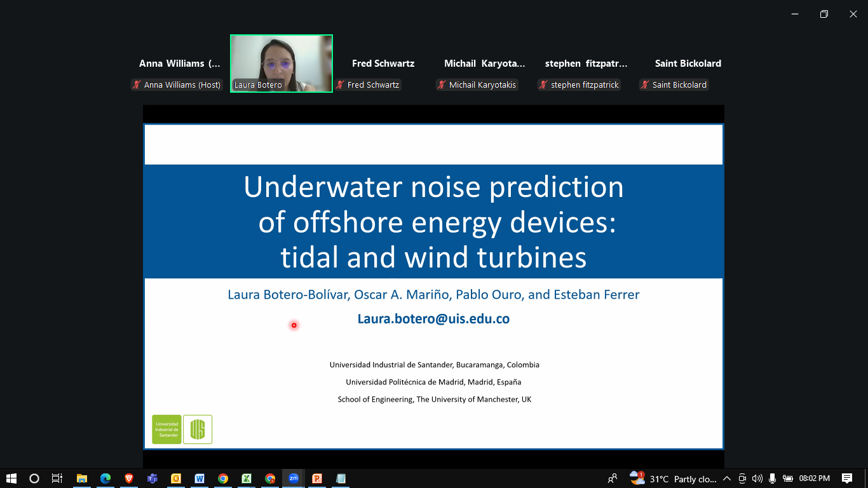Minimize the Zoom meeting window

coord(795,14)
